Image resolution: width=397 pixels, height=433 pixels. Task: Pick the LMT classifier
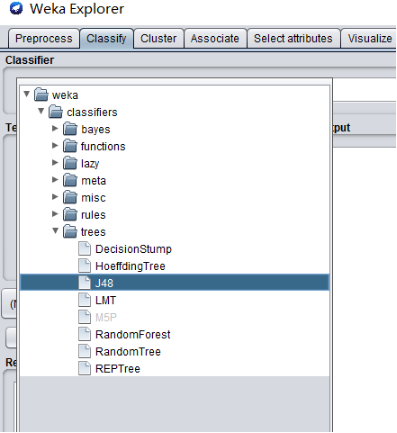click(x=106, y=300)
